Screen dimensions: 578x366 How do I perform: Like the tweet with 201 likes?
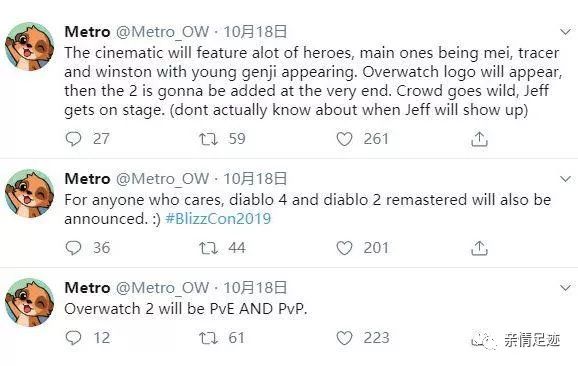pos(344,248)
